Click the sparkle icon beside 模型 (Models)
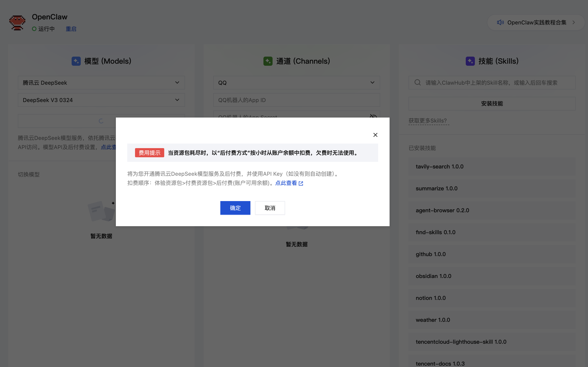Screen dimensions: 588x367 tap(76, 61)
